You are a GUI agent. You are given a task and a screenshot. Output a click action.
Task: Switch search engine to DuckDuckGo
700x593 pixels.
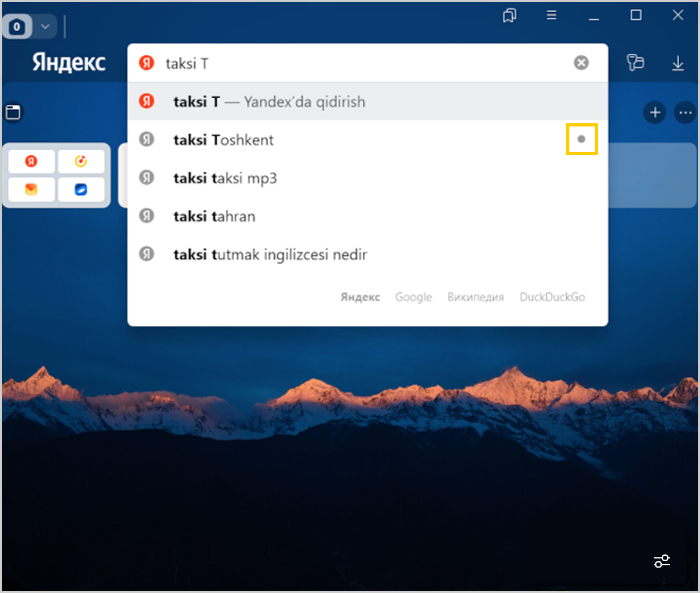tap(552, 297)
